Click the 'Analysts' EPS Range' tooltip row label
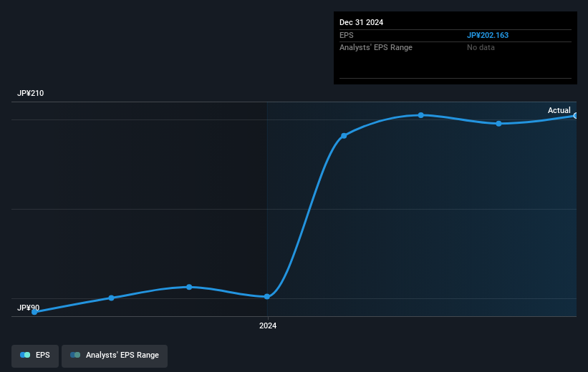Viewport: 588px width, 372px height. pos(376,48)
